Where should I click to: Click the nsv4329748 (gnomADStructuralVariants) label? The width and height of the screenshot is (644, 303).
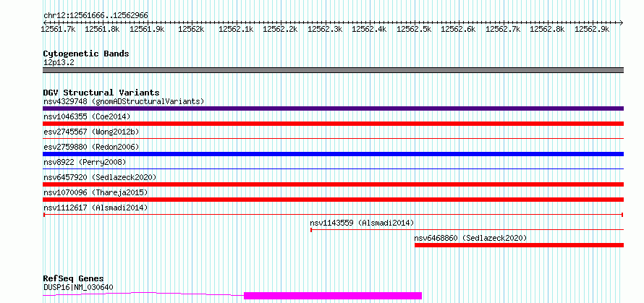[x=124, y=101]
